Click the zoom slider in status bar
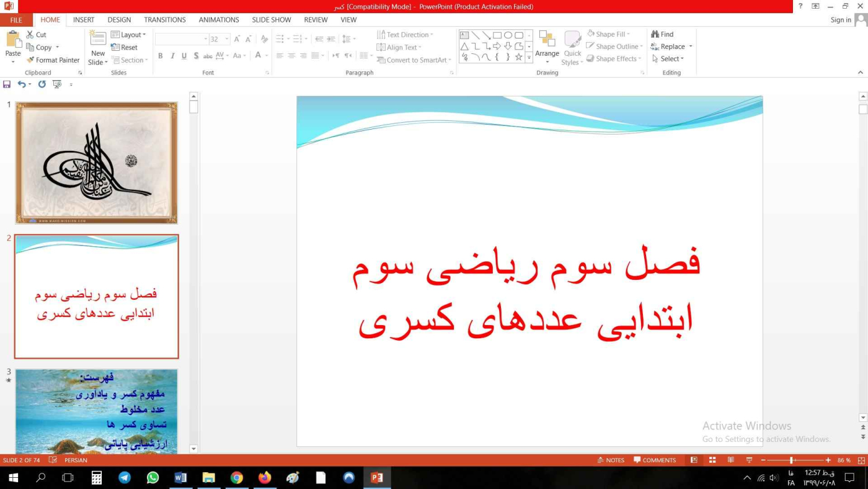 pyautogui.click(x=792, y=460)
